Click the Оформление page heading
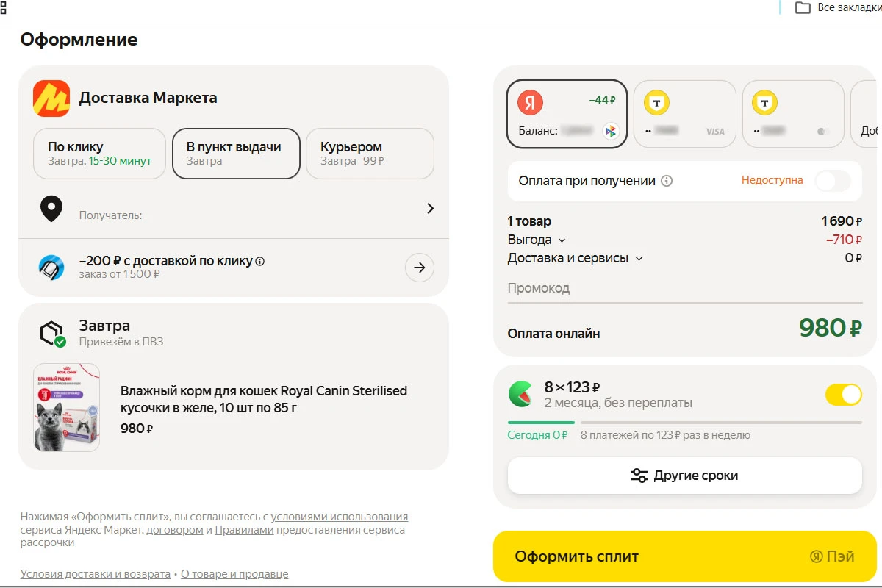Screen dimensions: 882x588 pos(79,39)
